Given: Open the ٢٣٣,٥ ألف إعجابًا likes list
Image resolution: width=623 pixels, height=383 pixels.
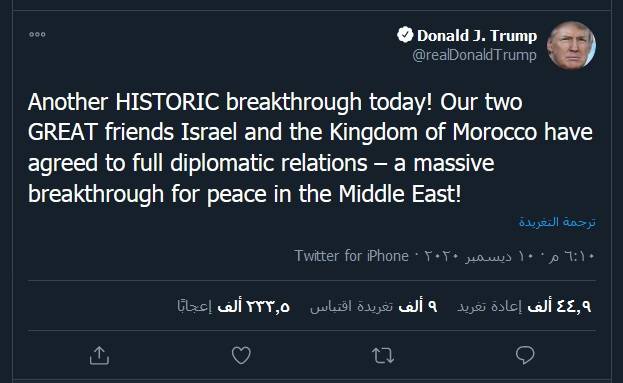Looking at the screenshot, I should (x=234, y=306).
